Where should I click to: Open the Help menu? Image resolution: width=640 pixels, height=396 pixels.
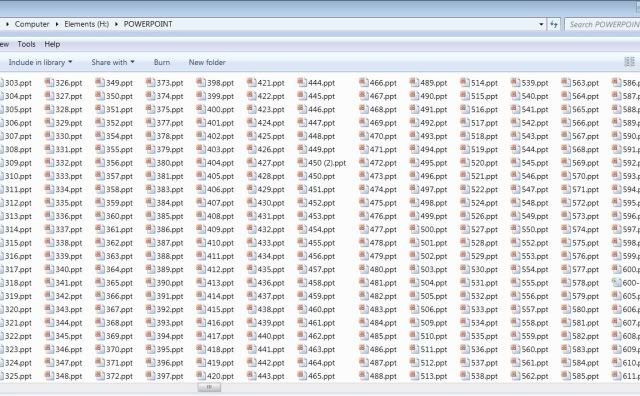click(52, 44)
